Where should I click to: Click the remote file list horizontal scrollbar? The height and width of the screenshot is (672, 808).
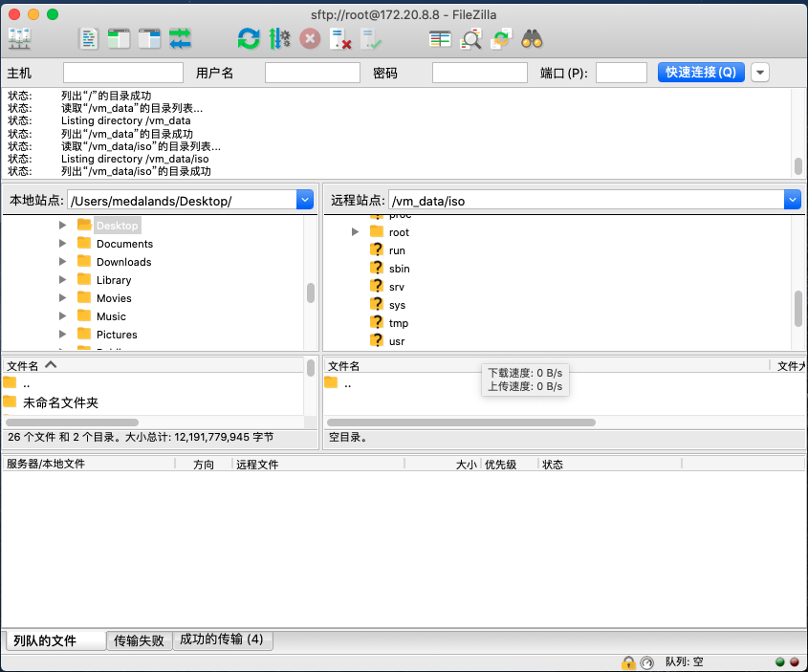tap(461, 423)
